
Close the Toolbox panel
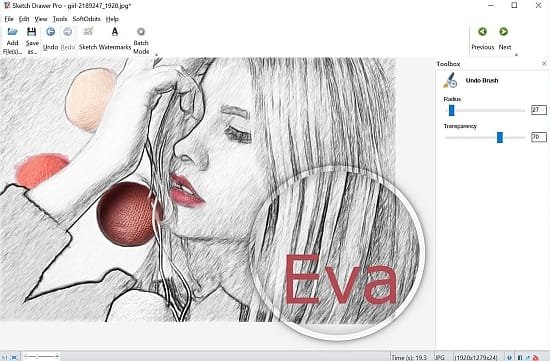[x=544, y=63]
